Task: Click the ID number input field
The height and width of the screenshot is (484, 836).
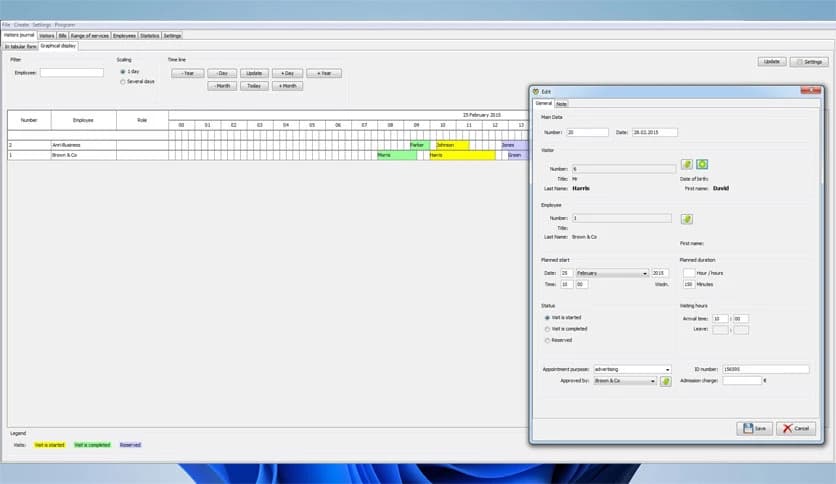Action: click(x=765, y=369)
